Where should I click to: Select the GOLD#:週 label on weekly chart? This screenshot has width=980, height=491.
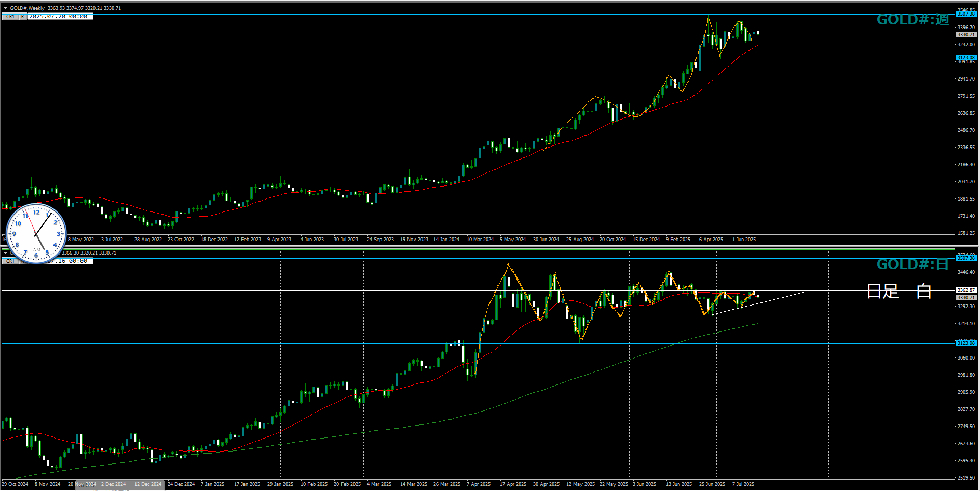pos(913,20)
